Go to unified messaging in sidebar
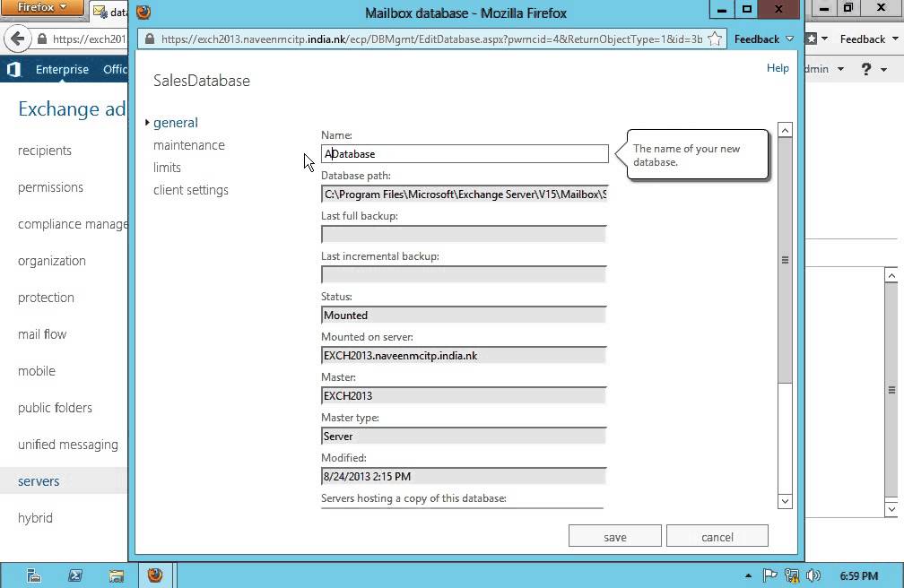Image resolution: width=904 pixels, height=588 pixels. (68, 445)
